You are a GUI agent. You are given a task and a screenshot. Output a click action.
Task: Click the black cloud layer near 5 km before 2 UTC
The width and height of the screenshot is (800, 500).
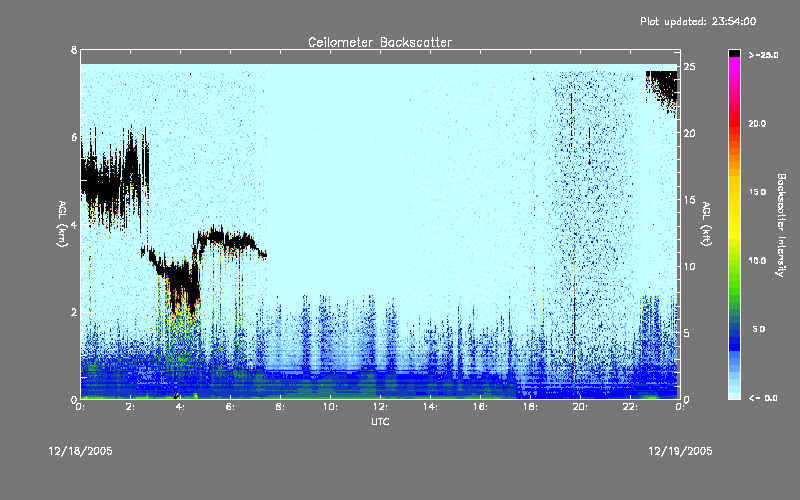113,180
